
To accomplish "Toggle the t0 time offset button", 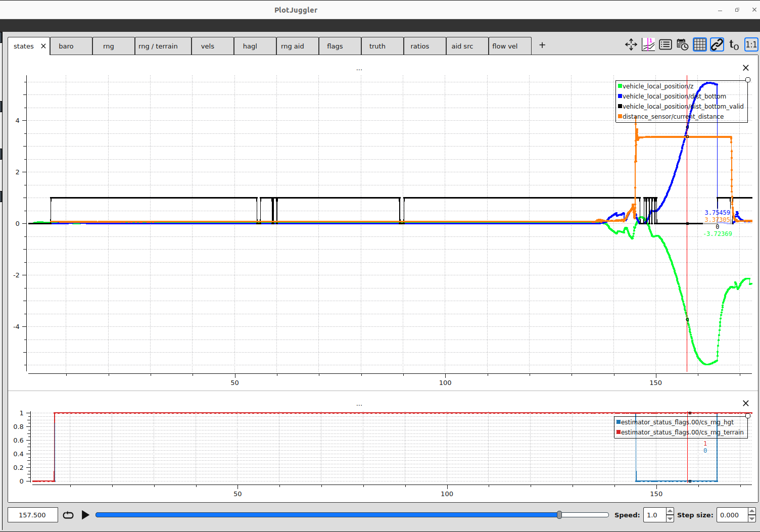I will tap(734, 45).
